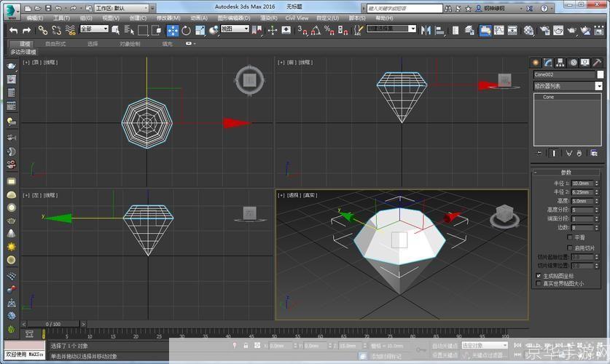
Task: Expand the 修改器列表 modifier list dropdown
Action: pyautogui.click(x=568, y=86)
